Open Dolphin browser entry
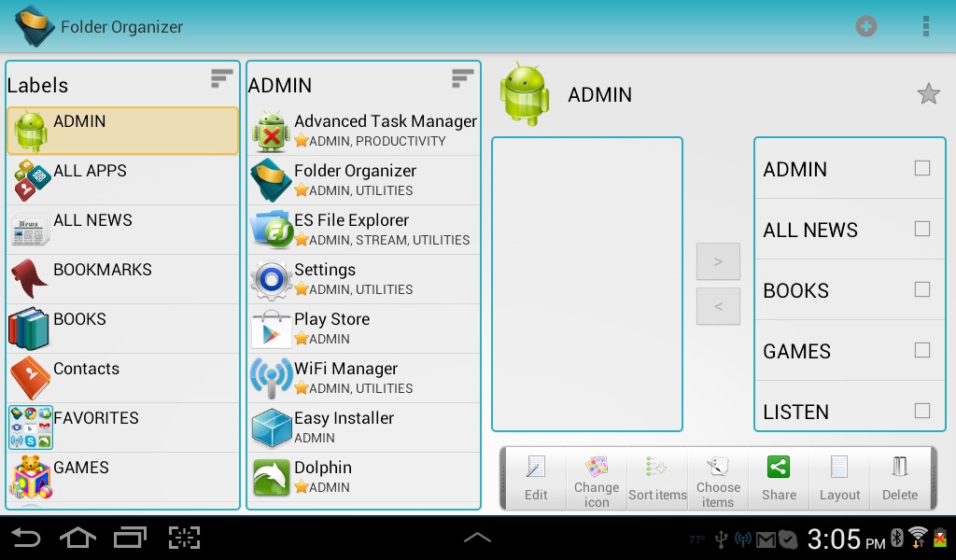 click(x=364, y=477)
